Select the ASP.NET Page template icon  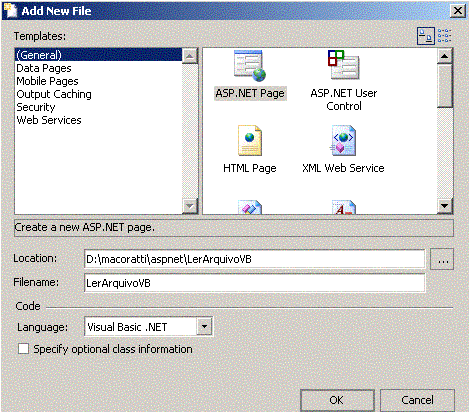250,66
